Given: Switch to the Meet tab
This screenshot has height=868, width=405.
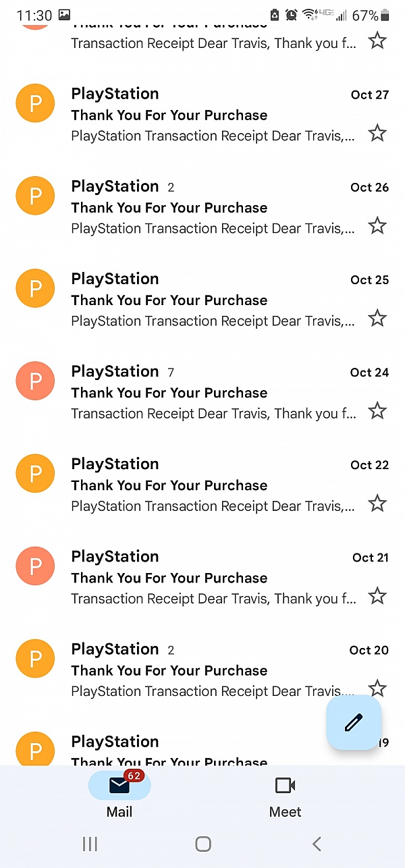Looking at the screenshot, I should 285,796.
